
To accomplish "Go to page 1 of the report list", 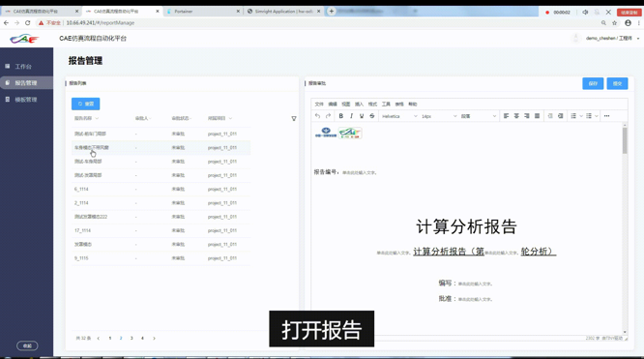I will [x=109, y=338].
